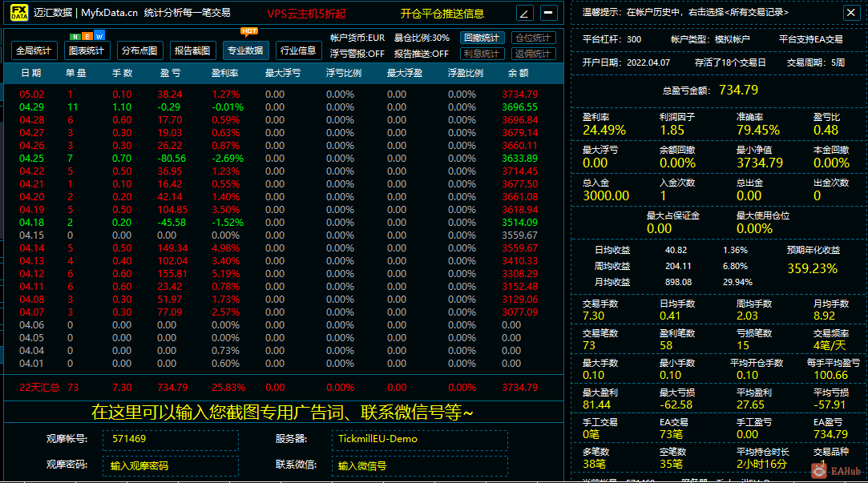Click the 22天汇总 summary row
The height and width of the screenshot is (483, 868).
click(x=284, y=388)
